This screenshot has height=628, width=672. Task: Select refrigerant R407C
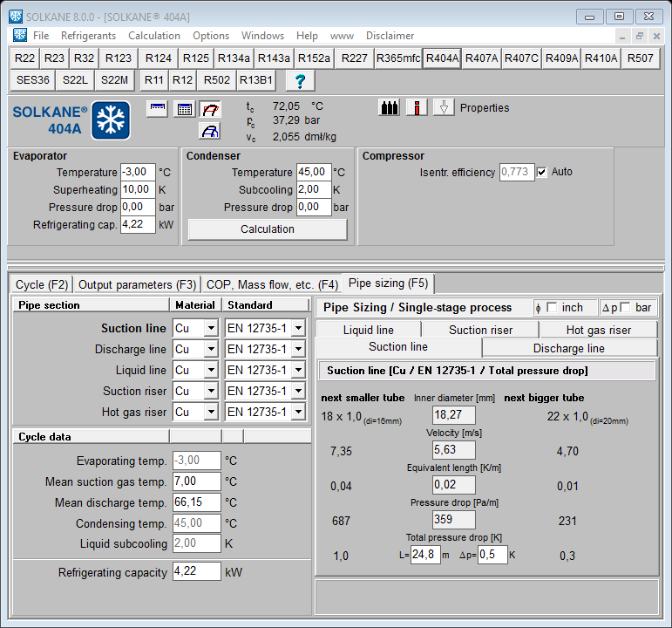coord(521,58)
